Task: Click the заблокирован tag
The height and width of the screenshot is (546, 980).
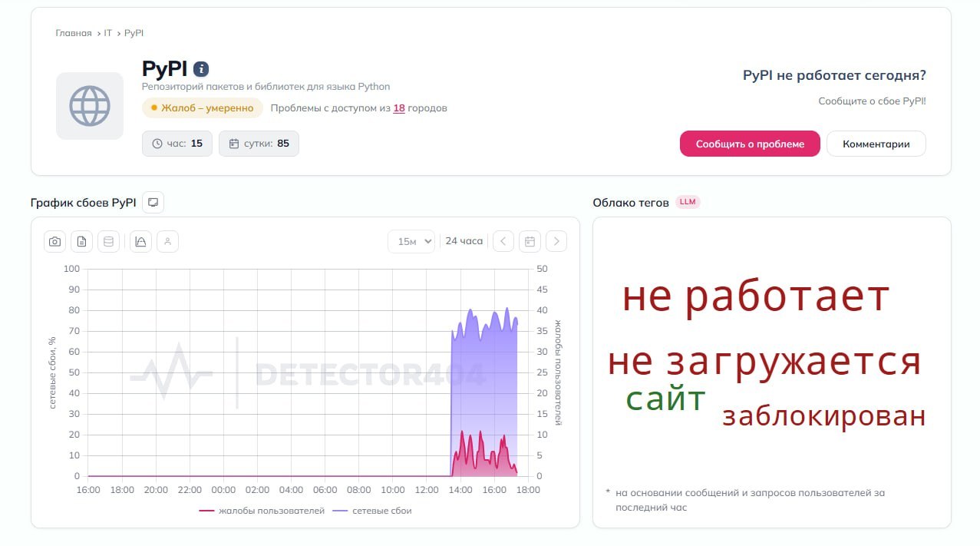Action: click(824, 416)
